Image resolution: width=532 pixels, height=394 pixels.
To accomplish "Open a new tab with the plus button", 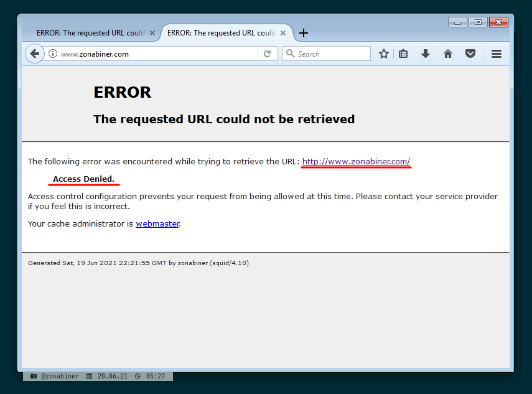I will pyautogui.click(x=304, y=33).
